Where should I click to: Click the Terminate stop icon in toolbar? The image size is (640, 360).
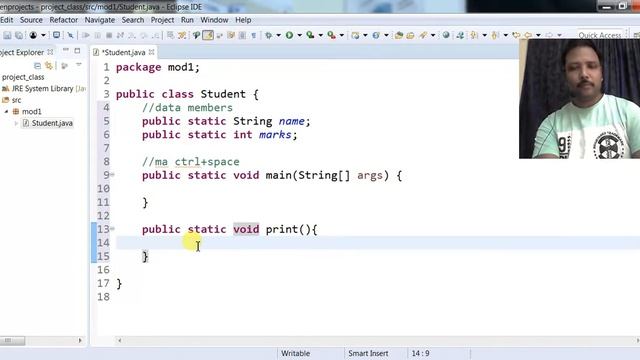coord(109,36)
